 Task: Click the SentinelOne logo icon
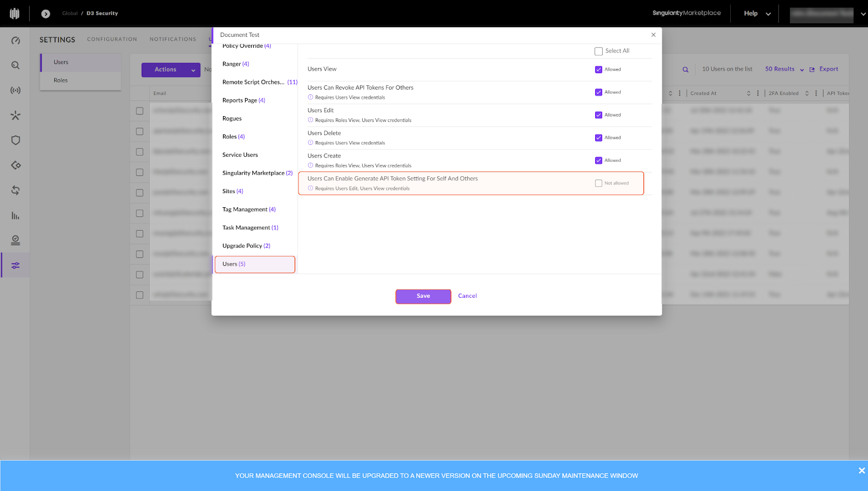pos(15,14)
